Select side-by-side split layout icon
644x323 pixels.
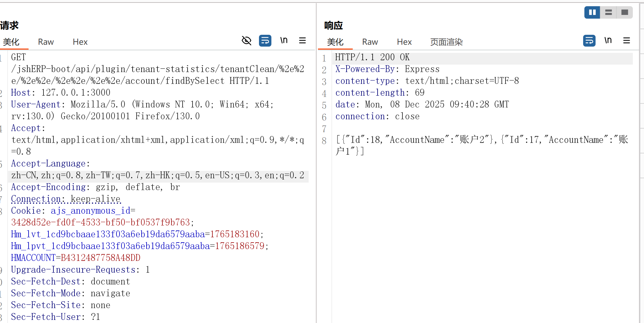592,12
